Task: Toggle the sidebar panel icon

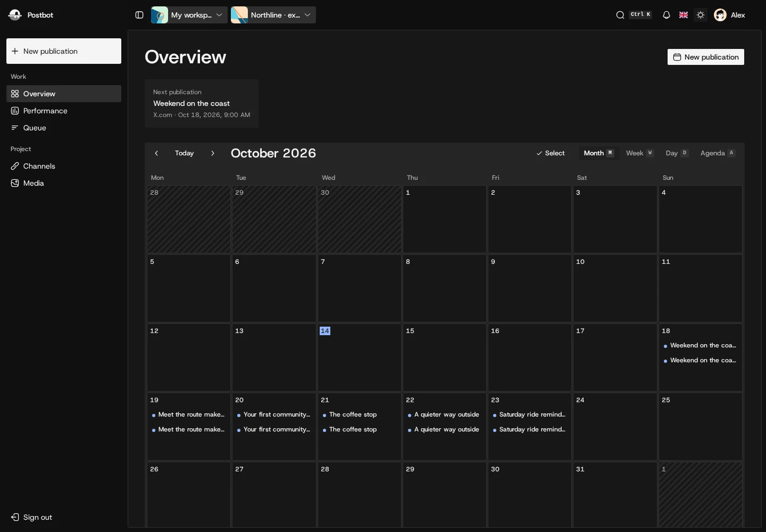Action: (x=139, y=15)
